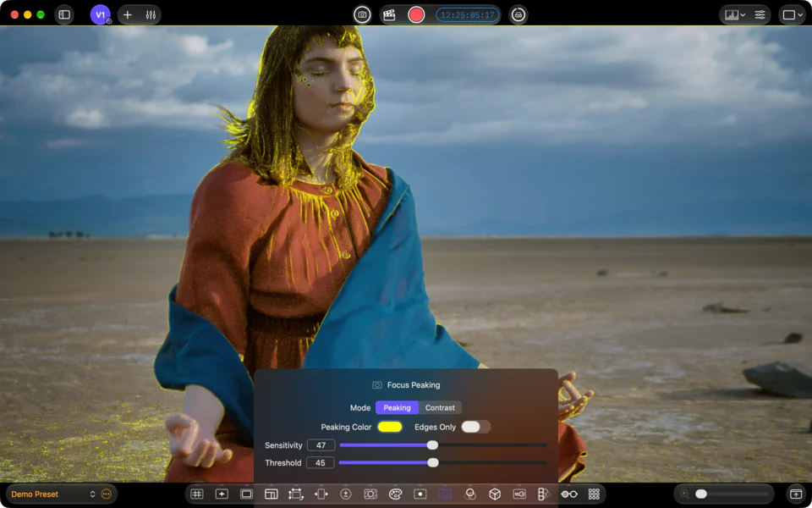
Task: Open the 3D LUT cube tool
Action: tap(495, 494)
